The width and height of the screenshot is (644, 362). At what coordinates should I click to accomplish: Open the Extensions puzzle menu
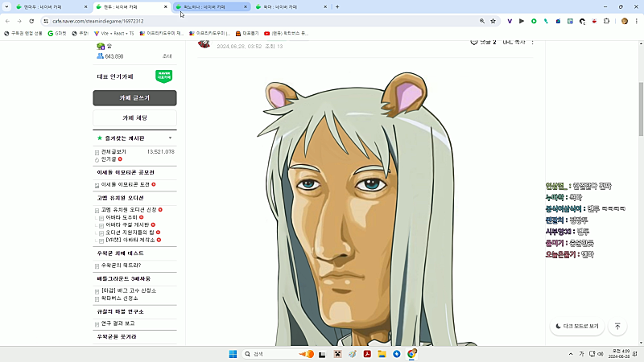coord(607,21)
